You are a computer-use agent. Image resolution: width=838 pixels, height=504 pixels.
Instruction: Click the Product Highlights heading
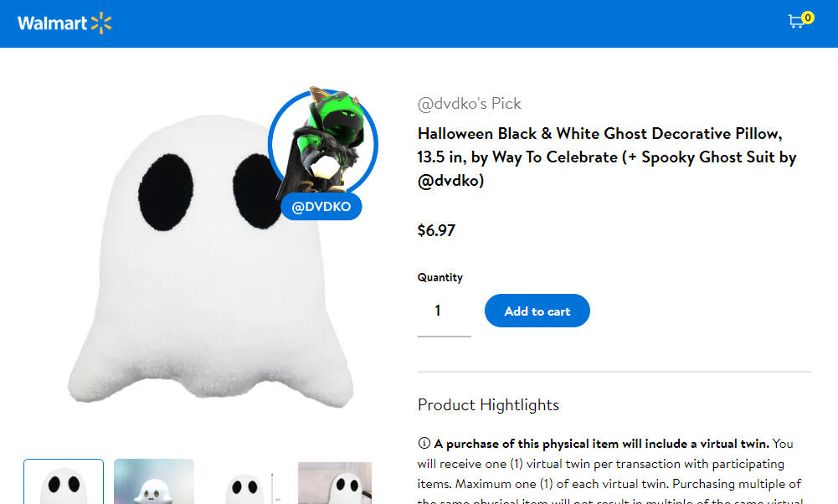tap(488, 405)
